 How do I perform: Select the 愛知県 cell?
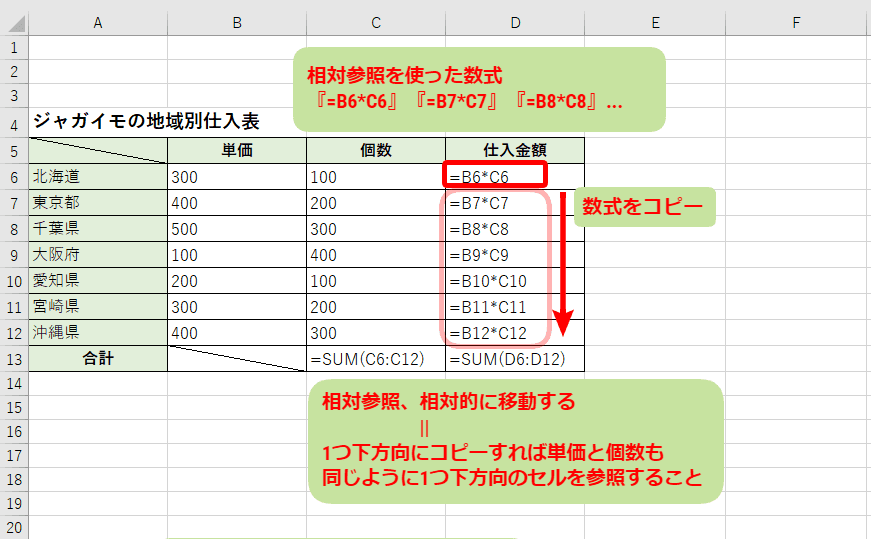pyautogui.click(x=98, y=281)
